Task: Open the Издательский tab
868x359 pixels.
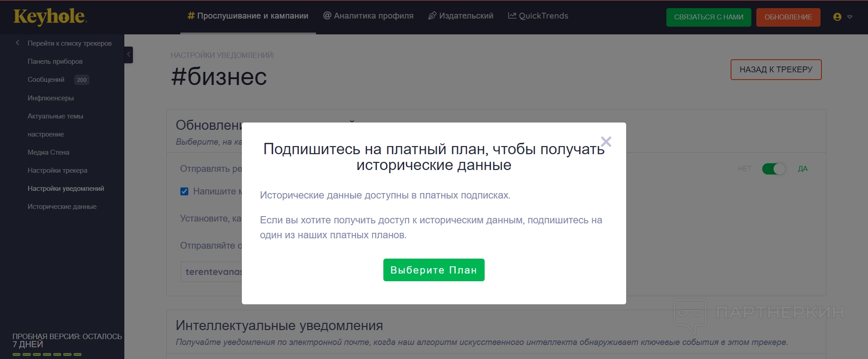Action: click(x=461, y=16)
